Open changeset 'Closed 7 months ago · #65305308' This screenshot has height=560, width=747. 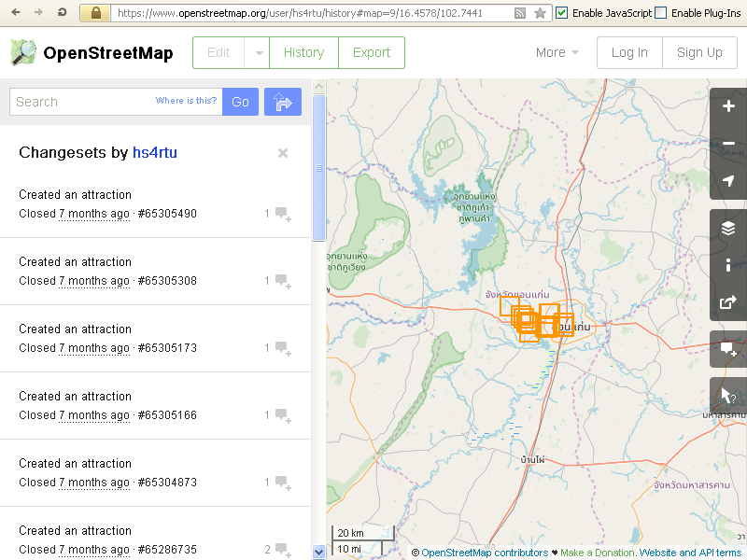107,281
